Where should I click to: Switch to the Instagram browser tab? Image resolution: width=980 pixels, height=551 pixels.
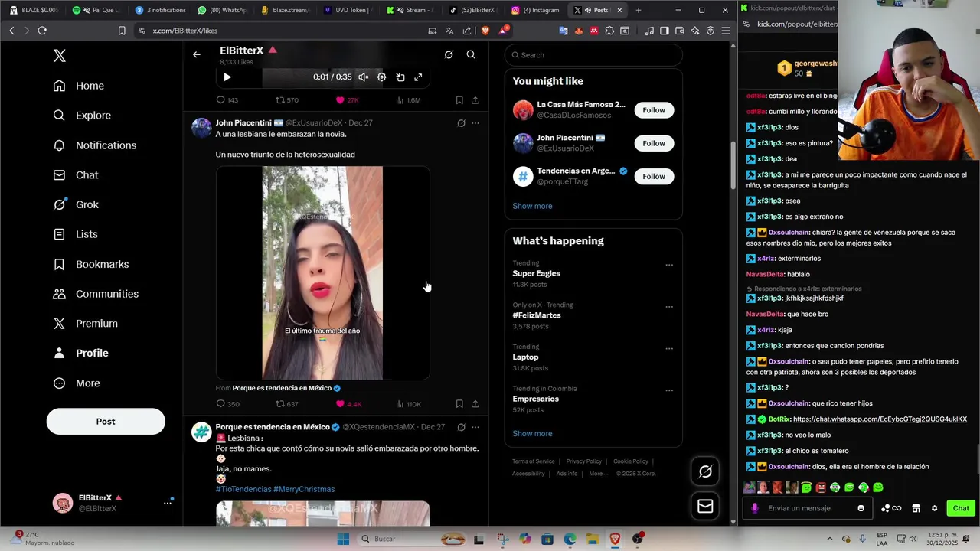[x=535, y=10]
